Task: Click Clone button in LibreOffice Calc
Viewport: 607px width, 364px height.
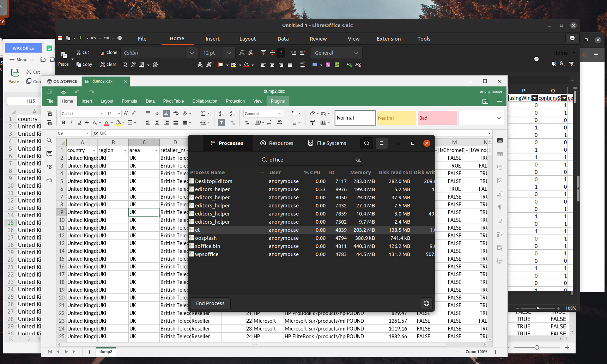Action: tap(109, 53)
